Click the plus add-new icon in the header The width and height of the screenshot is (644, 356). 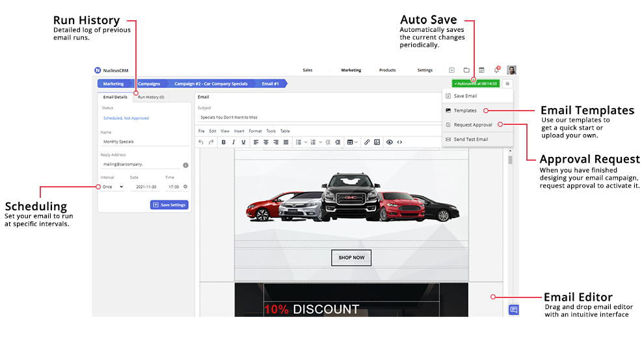tap(451, 70)
